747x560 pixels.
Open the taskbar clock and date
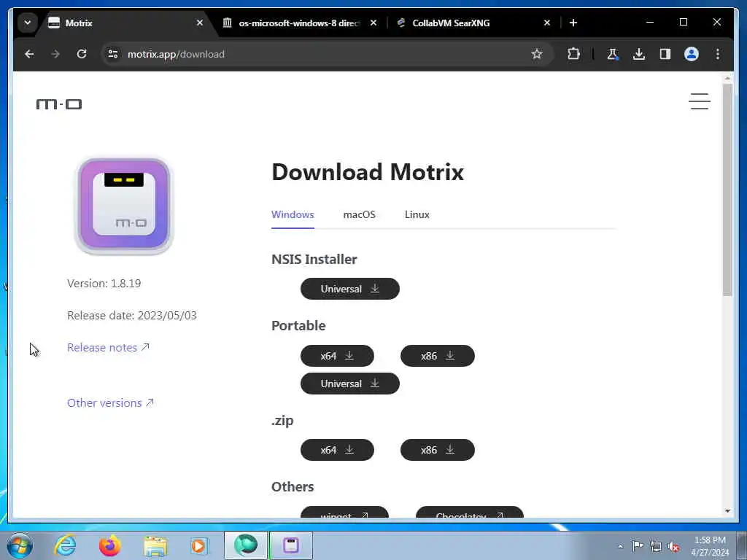tap(710, 546)
